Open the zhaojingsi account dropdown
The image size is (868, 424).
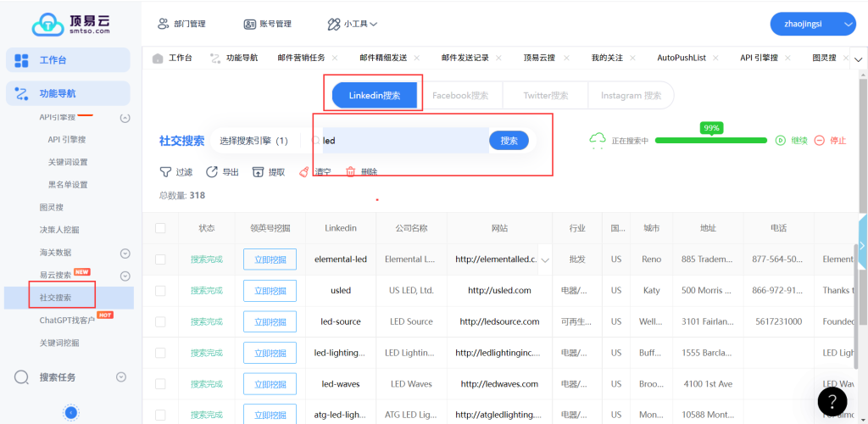pyautogui.click(x=812, y=25)
